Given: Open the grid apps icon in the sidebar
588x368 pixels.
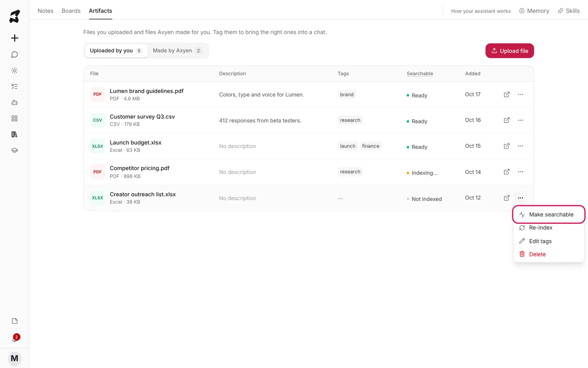Looking at the screenshot, I should (x=14, y=118).
